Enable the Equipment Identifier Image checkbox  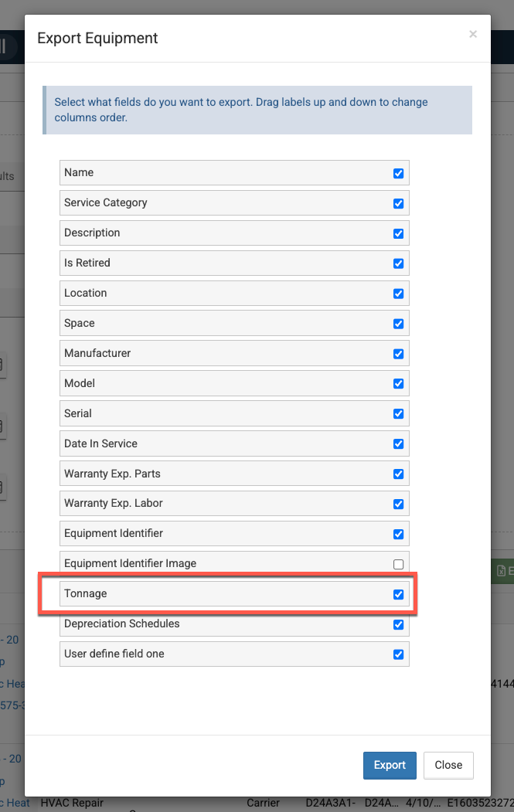[x=398, y=564]
